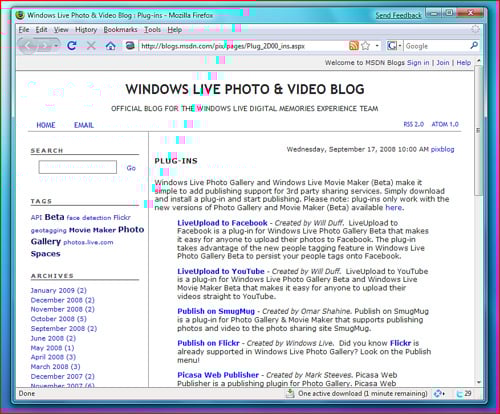Open the RSS 2.0 feed link
Viewport: 500px width, 414px height.
click(414, 124)
